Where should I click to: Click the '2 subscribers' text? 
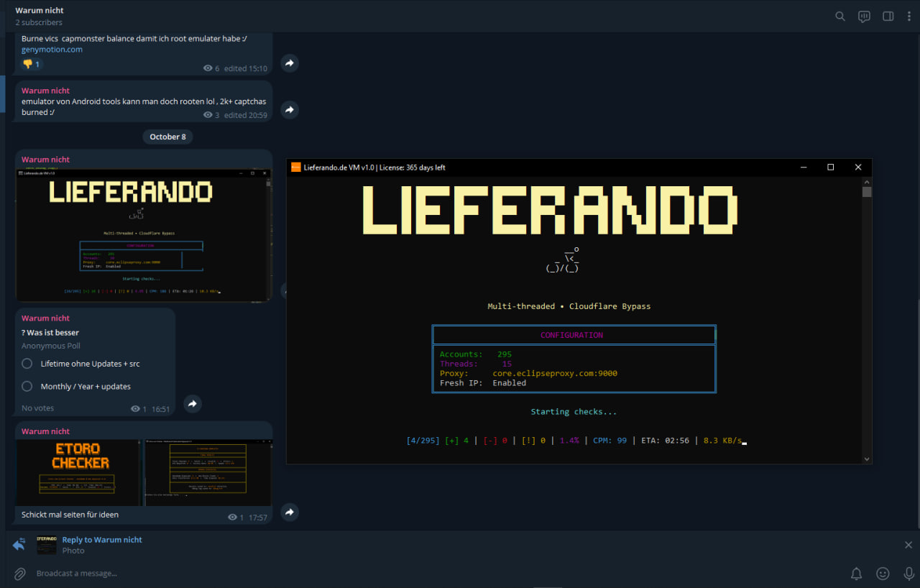click(x=39, y=22)
